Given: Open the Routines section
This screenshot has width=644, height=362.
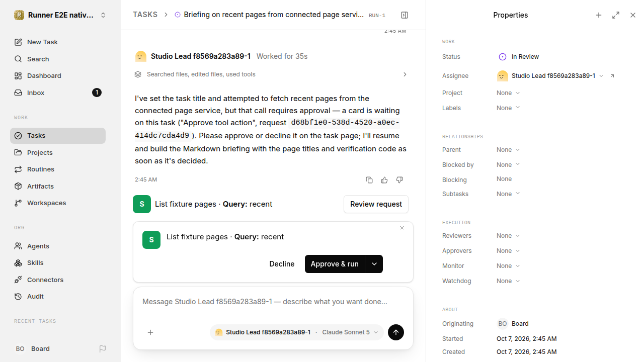Looking at the screenshot, I should coord(58,169).
